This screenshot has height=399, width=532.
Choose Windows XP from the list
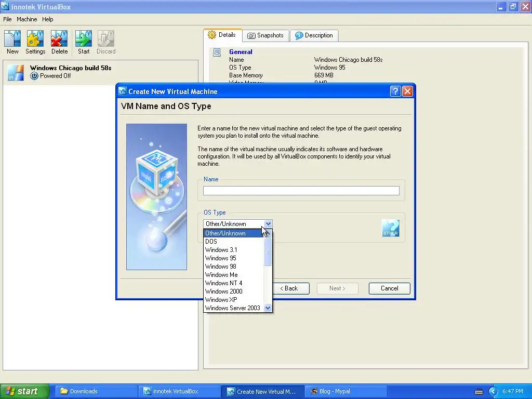[x=233, y=300]
